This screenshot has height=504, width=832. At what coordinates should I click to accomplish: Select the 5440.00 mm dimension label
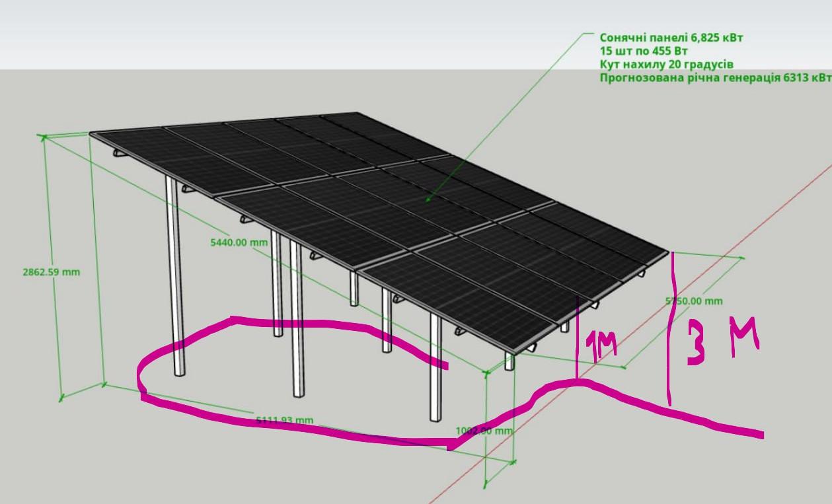click(x=239, y=242)
